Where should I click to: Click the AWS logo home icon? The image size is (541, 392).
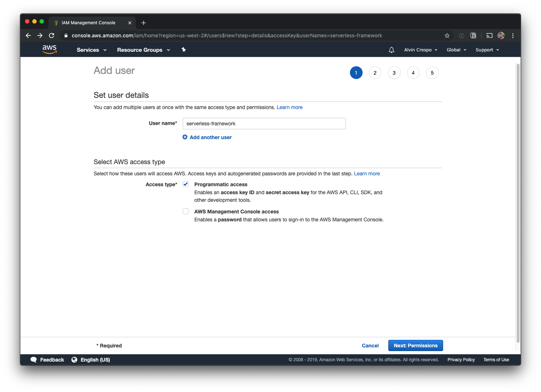pos(49,49)
